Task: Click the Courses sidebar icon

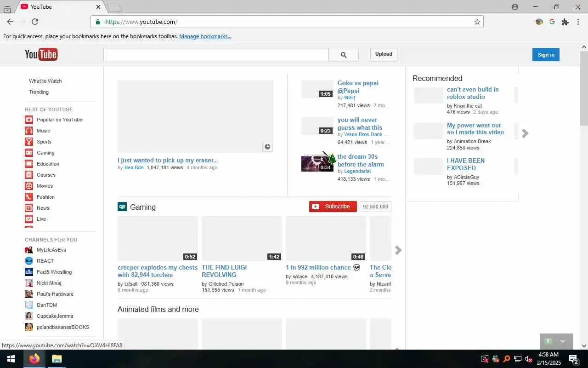Action: [29, 175]
